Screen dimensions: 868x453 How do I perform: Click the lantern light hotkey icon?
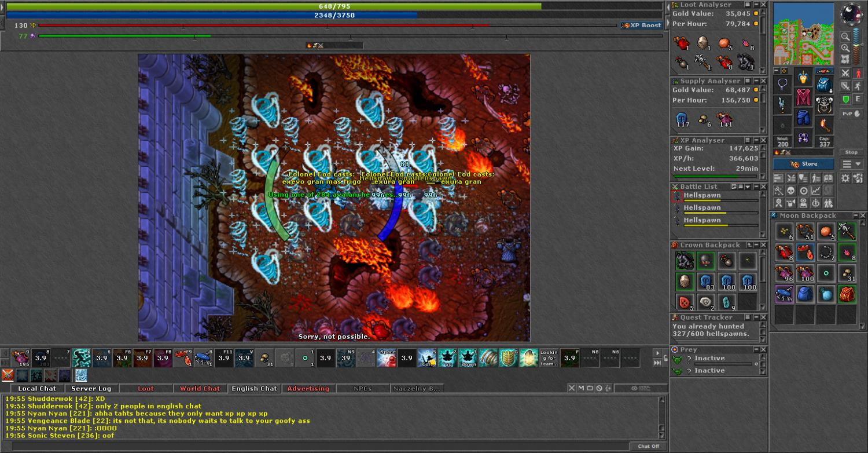(529, 358)
